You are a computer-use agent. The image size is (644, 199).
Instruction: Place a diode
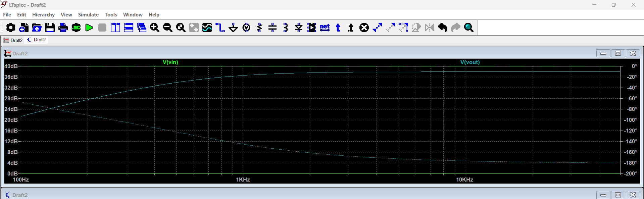click(x=299, y=28)
